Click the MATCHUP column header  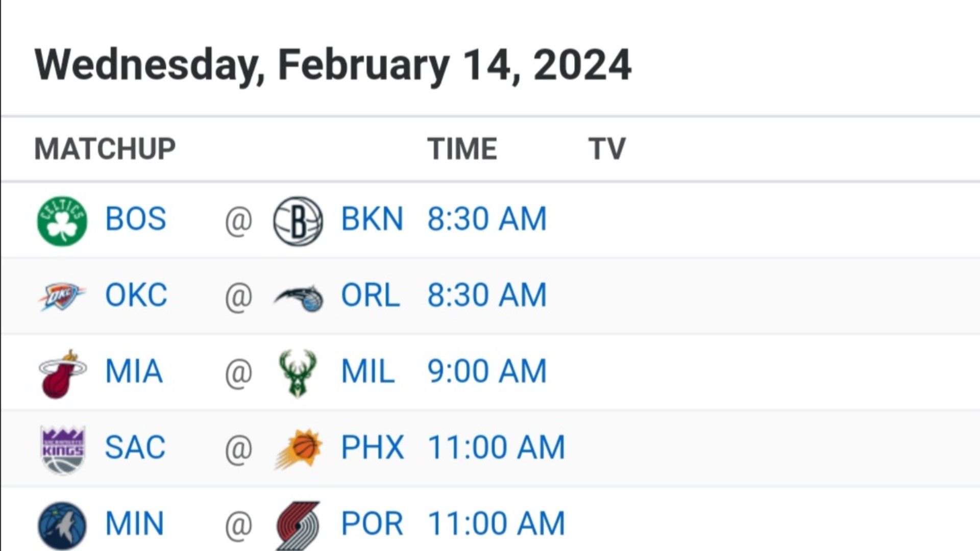point(105,148)
